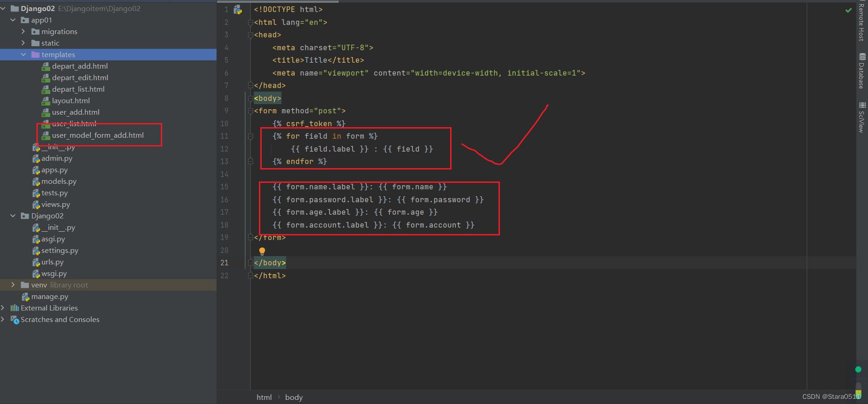
Task: Select apps.py file
Action: (54, 170)
